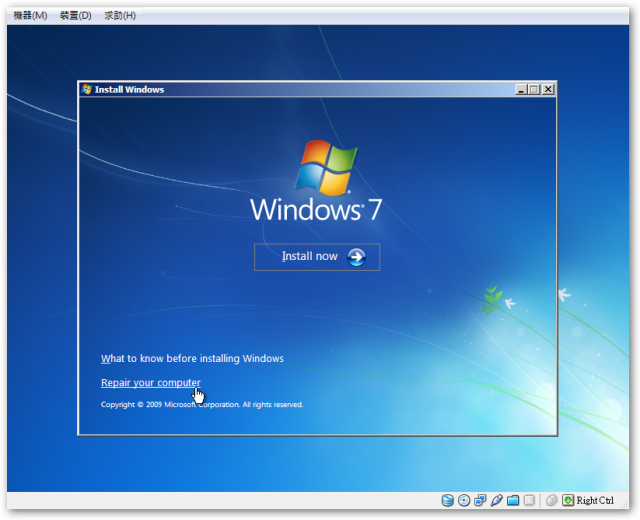This screenshot has height=520, width=640.
Task: Click the Repair your computer link
Action: [151, 382]
